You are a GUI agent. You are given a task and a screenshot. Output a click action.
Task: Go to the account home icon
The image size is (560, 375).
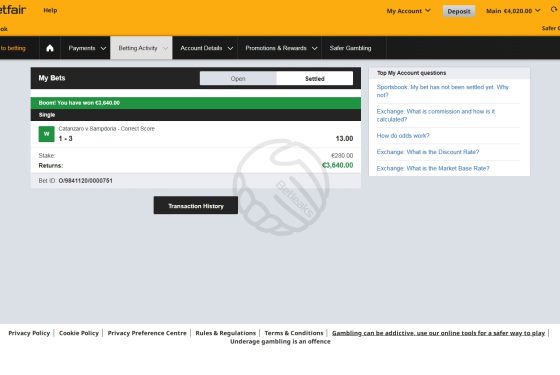pyautogui.click(x=50, y=48)
